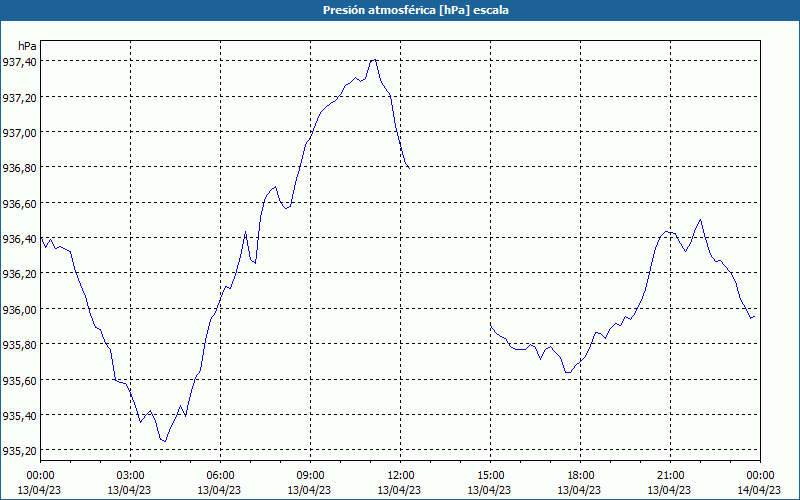Click the 06:00 time label
Viewport: 800px width, 500px height.
tap(220, 476)
